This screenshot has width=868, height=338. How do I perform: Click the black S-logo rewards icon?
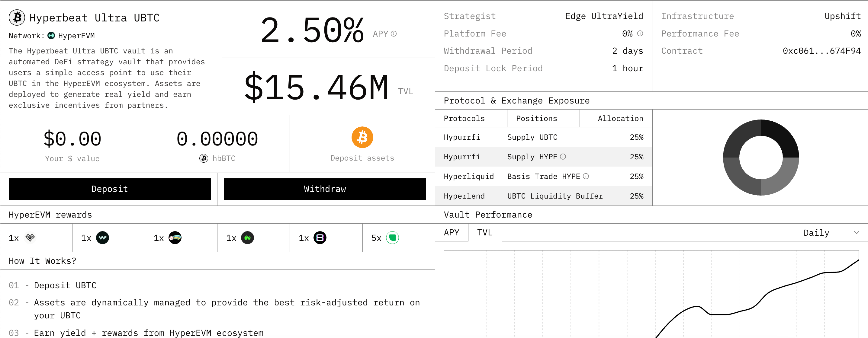320,238
